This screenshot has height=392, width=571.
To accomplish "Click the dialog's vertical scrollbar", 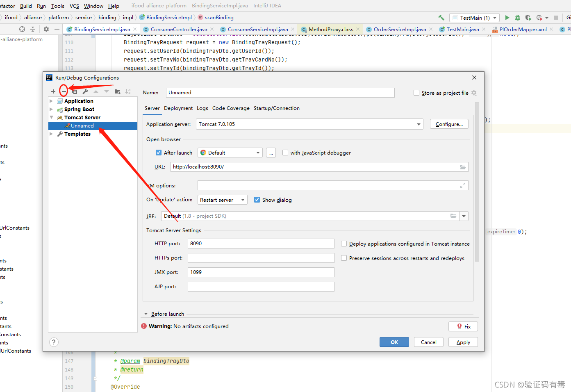I will point(477,182).
